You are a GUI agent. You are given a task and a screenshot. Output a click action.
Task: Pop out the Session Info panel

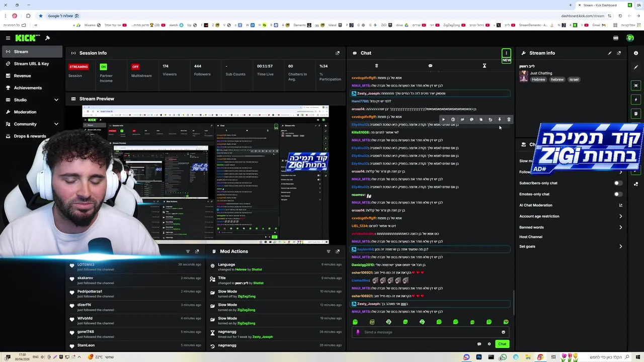338,53
